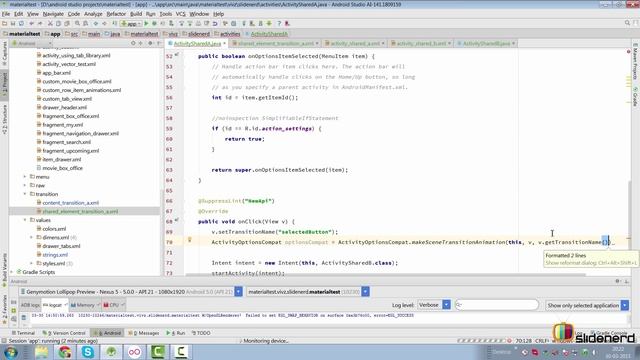Open the materialtest process selector dropdown
The image size is (640, 360).
(x=365, y=292)
